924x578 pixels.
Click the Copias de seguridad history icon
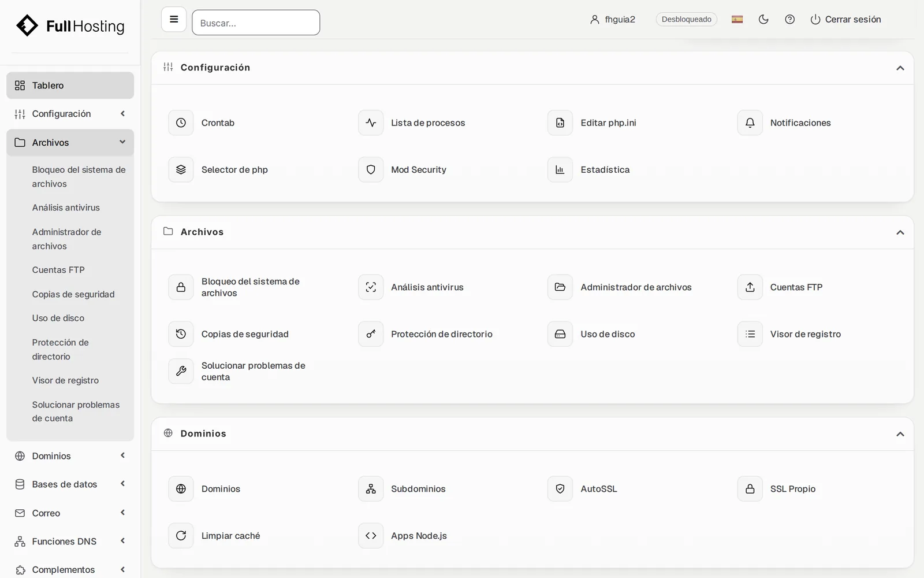coord(181,334)
